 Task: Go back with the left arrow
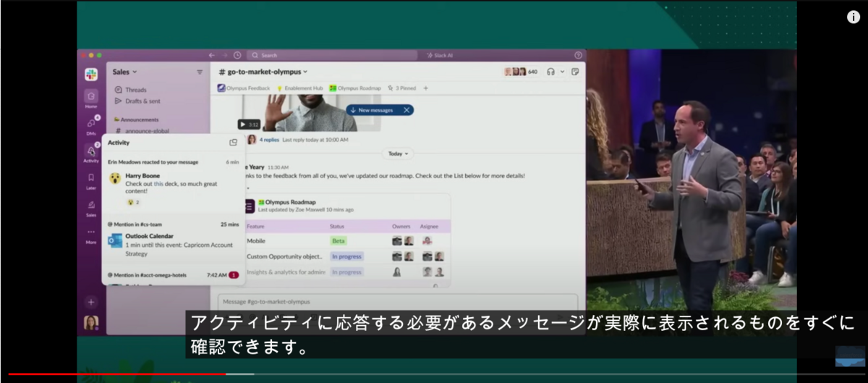point(212,55)
